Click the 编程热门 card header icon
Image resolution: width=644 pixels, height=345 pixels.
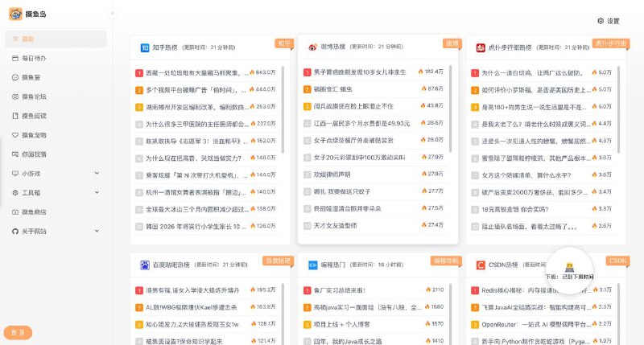[313, 265]
